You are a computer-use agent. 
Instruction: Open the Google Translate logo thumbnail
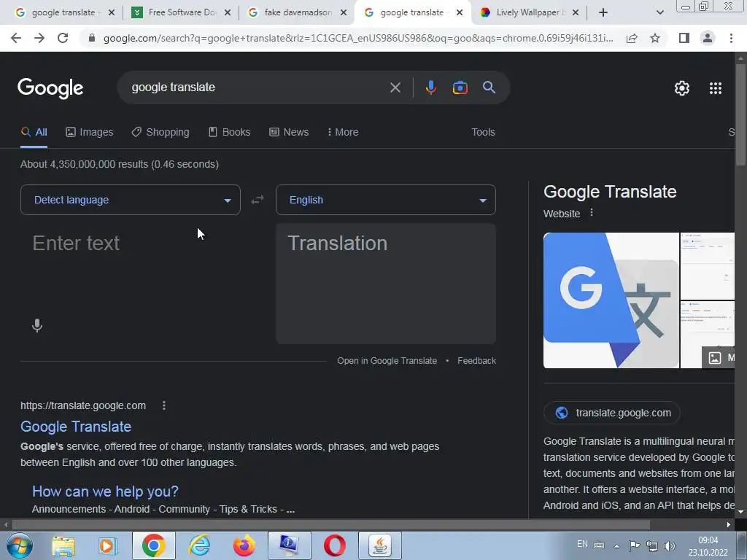[611, 300]
